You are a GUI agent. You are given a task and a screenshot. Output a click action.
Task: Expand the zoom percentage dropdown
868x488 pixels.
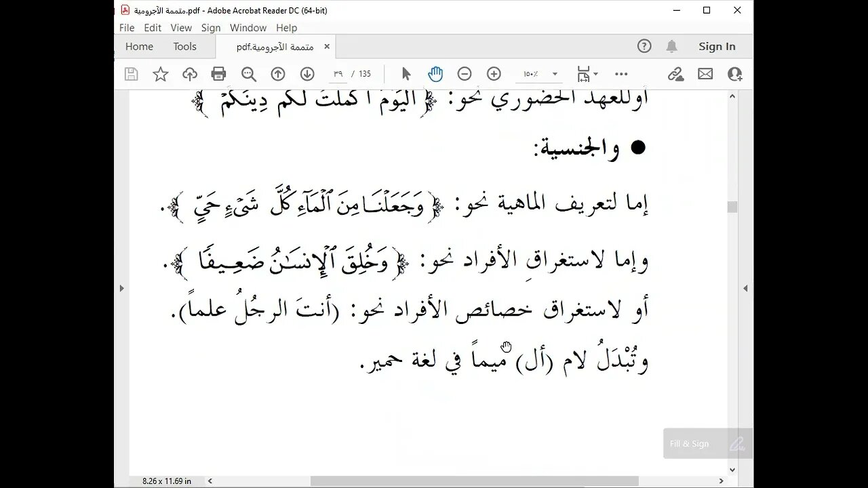[555, 74]
